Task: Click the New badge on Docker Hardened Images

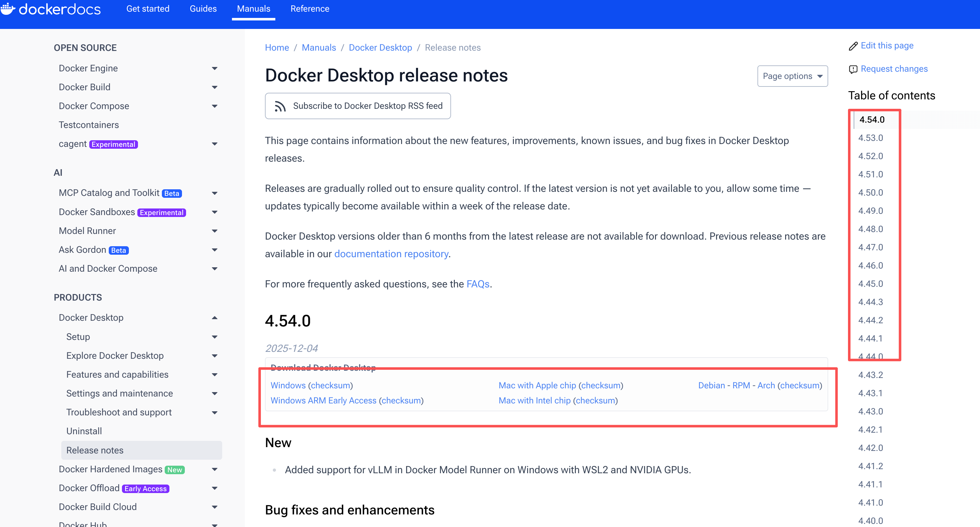Action: pos(175,469)
